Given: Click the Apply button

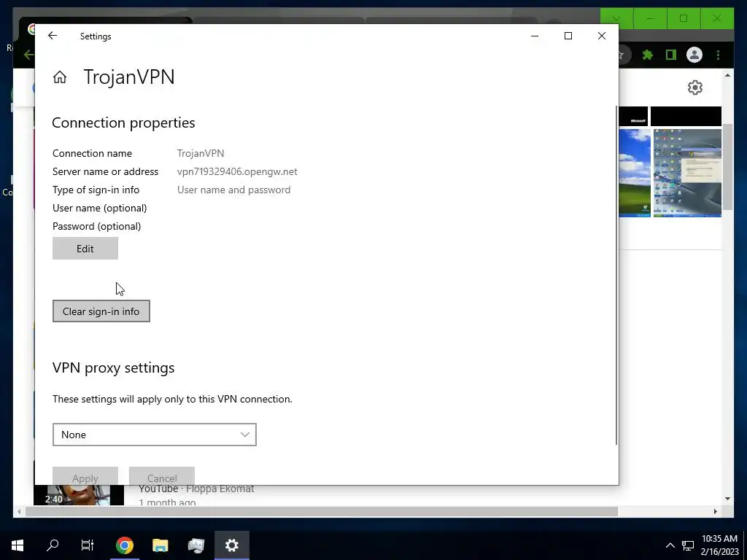Looking at the screenshot, I should (x=85, y=477).
